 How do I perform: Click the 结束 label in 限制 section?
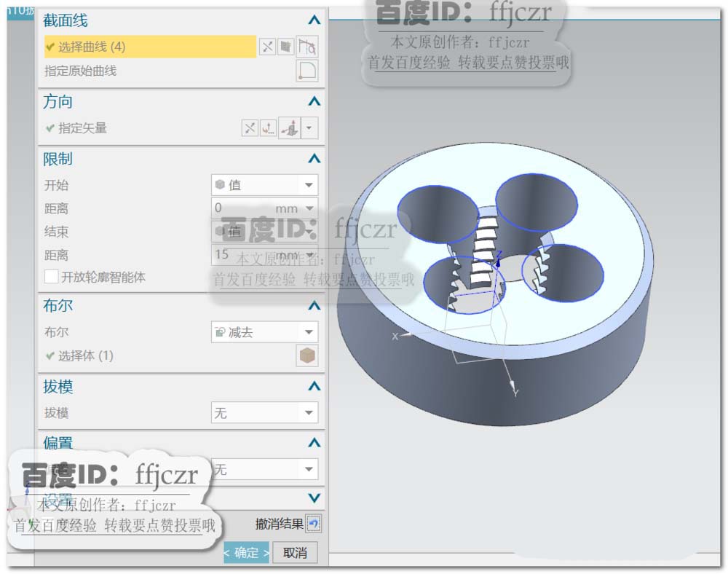coord(56,232)
